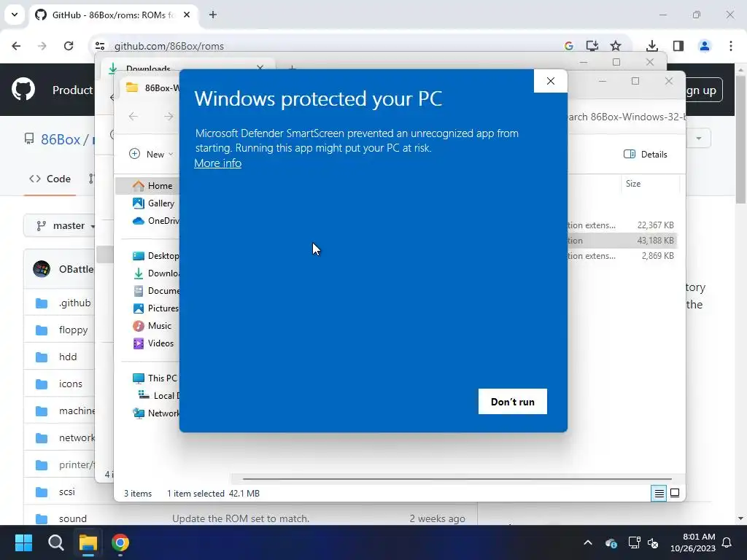Open Chrome downloads icon
The height and width of the screenshot is (560, 747).
(652, 46)
